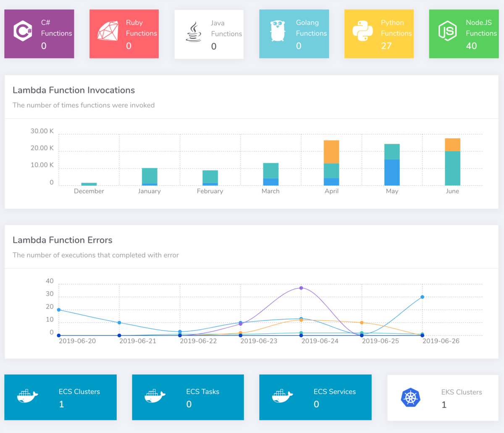Click the errors chart subtitle text
Image resolution: width=504 pixels, height=433 pixels.
(96, 255)
